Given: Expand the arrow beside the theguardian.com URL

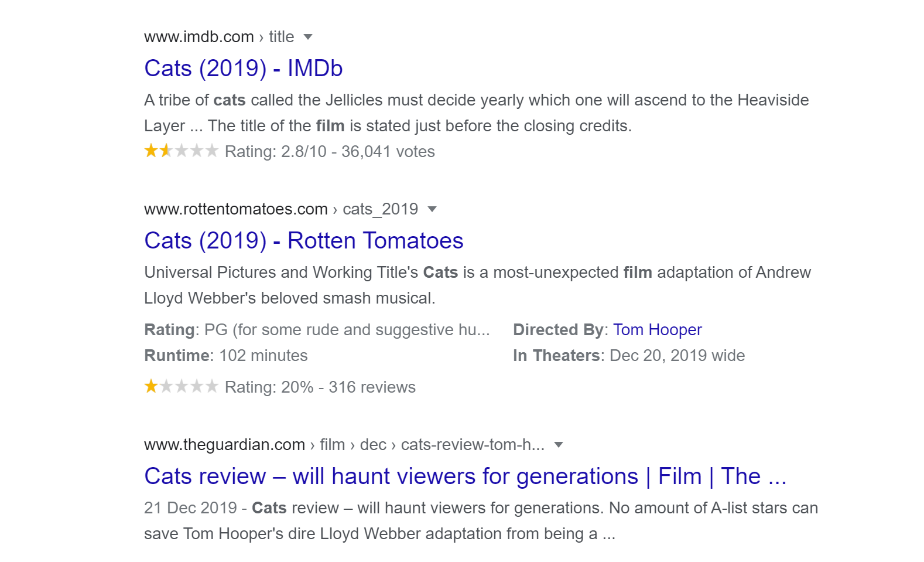Looking at the screenshot, I should pyautogui.click(x=559, y=445).
